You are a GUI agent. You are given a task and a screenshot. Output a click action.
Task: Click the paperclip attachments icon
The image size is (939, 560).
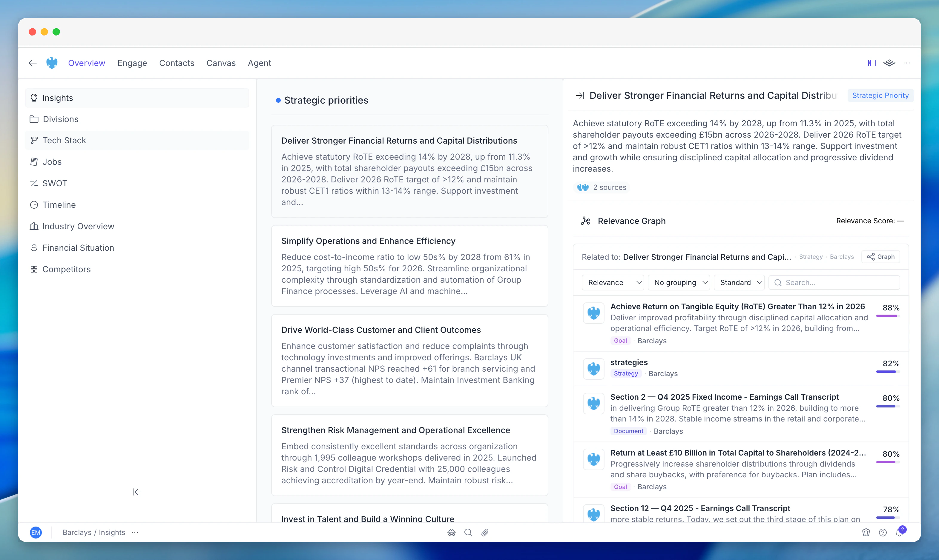(x=485, y=533)
